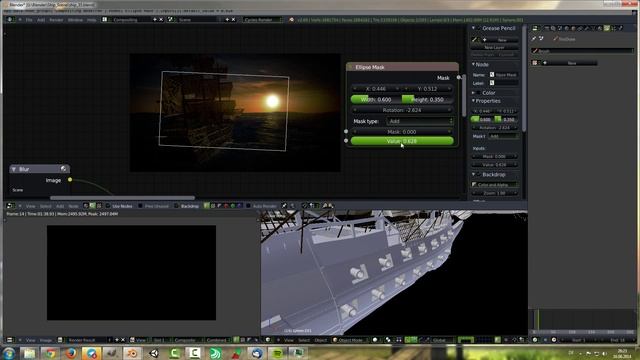This screenshot has width=640, height=360.
Task: Toggle the Auto Render checkbox
Action: tap(248, 206)
